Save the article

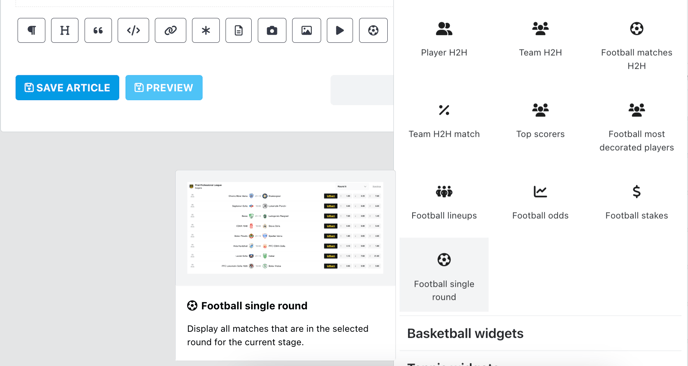coord(67,88)
